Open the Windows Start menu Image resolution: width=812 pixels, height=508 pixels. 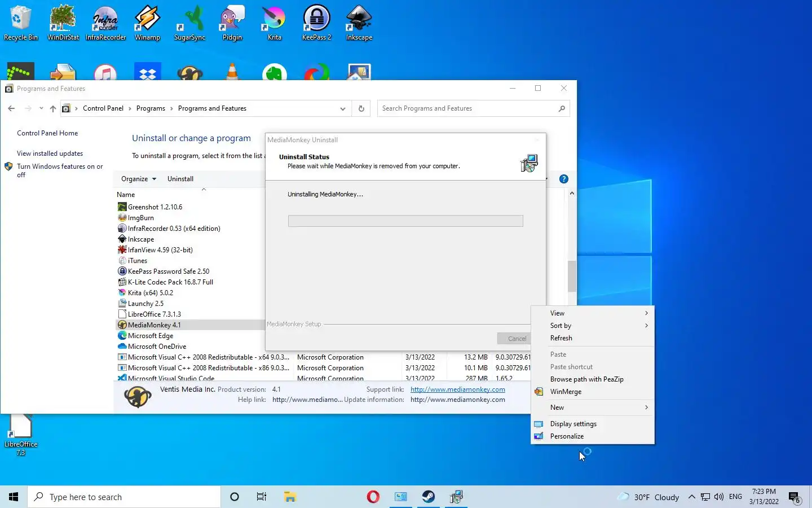[x=14, y=497]
